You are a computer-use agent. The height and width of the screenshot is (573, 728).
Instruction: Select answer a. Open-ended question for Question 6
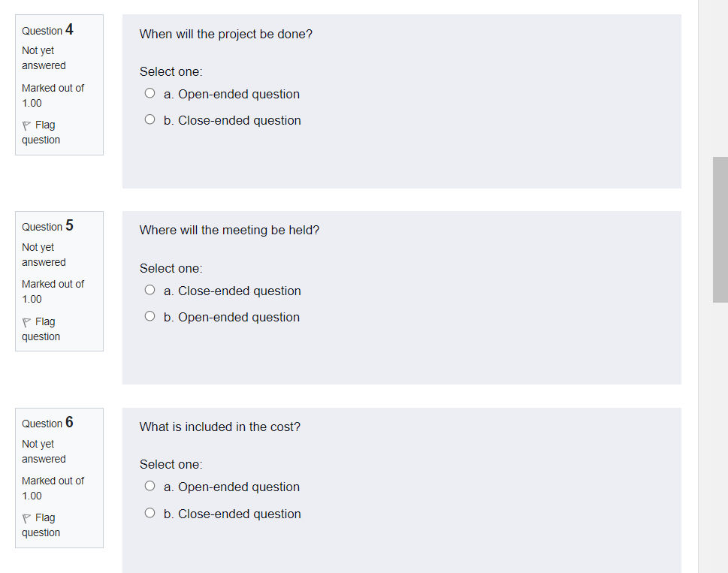[150, 485]
